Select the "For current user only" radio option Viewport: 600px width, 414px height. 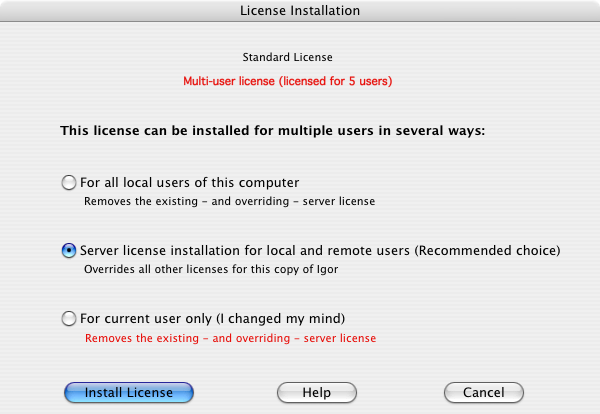coord(69,319)
